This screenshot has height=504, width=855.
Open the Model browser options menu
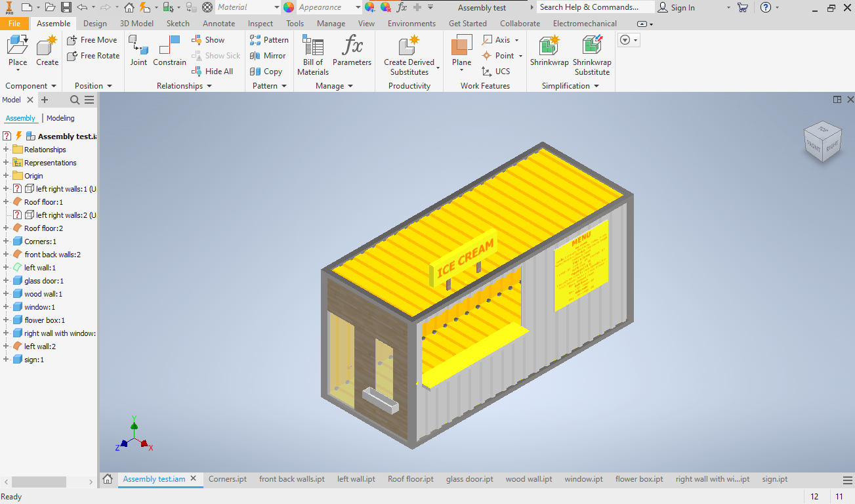pyautogui.click(x=89, y=100)
